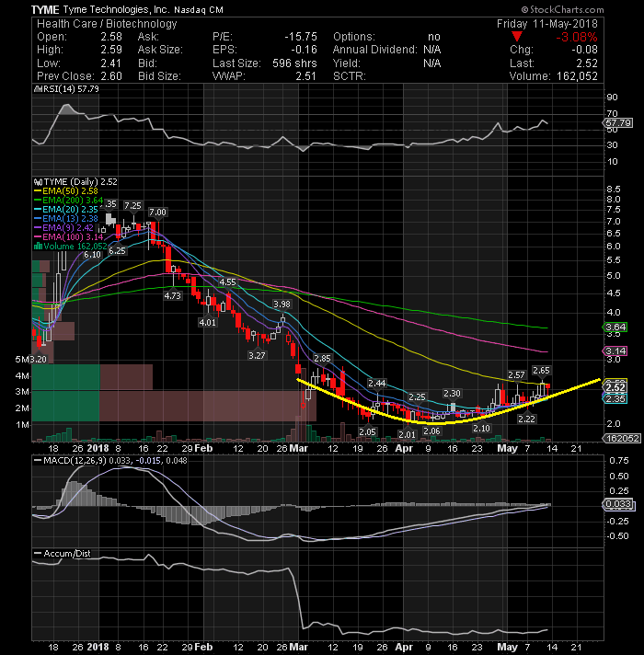
Task: Click the 7.25 price peak label
Action: coord(132,205)
